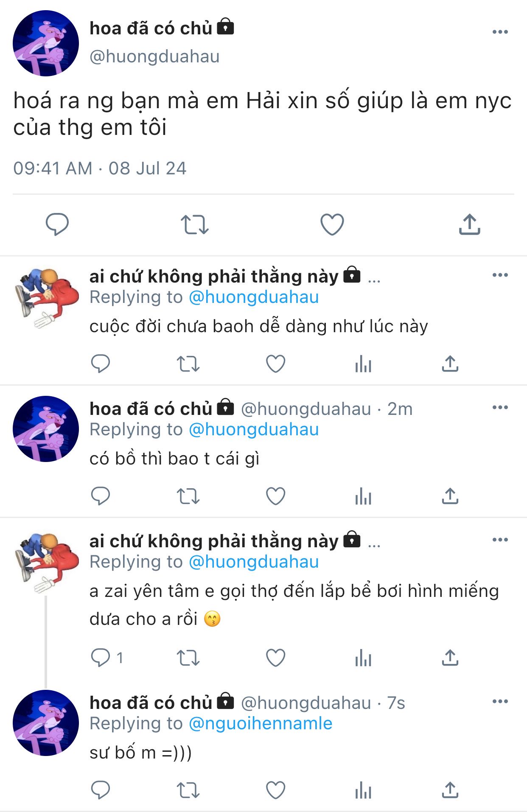Reply to the 'sư bố m =)))' tweet

(100, 790)
